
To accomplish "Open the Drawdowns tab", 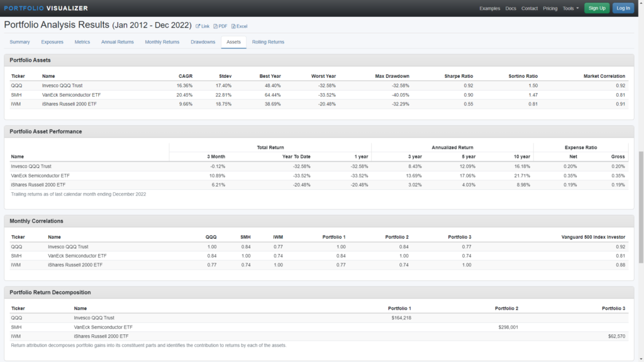I will click(203, 42).
